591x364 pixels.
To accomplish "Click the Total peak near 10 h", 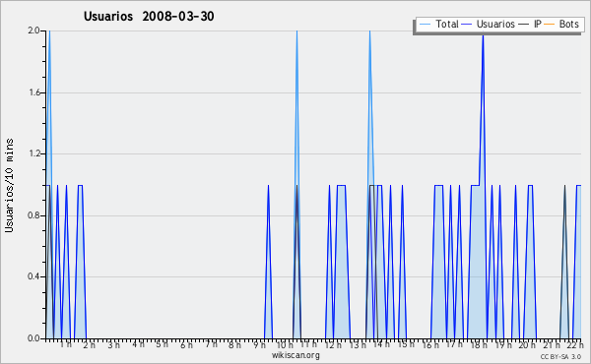I will click(x=297, y=31).
